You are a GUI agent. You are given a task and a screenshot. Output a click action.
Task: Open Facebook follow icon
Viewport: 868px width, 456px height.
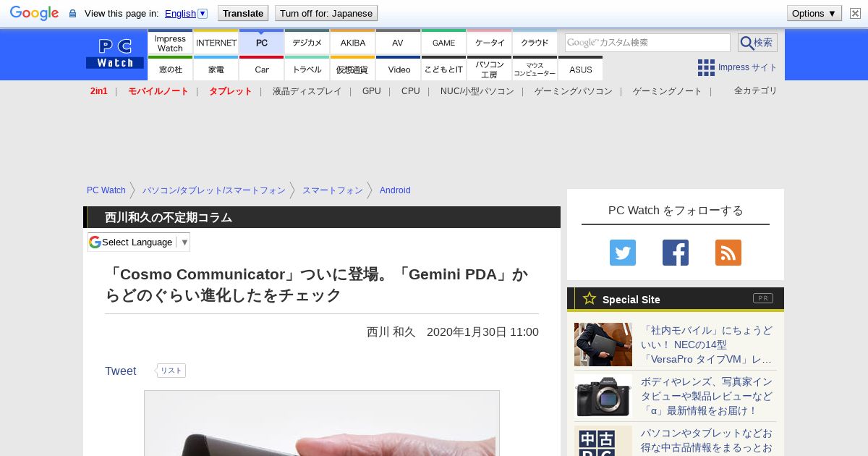click(x=676, y=253)
